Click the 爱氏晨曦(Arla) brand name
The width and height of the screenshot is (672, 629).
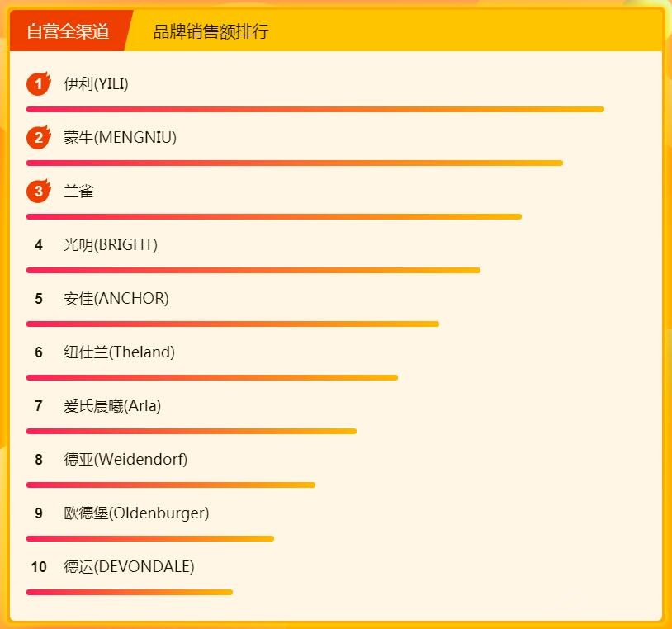pyautogui.click(x=112, y=406)
